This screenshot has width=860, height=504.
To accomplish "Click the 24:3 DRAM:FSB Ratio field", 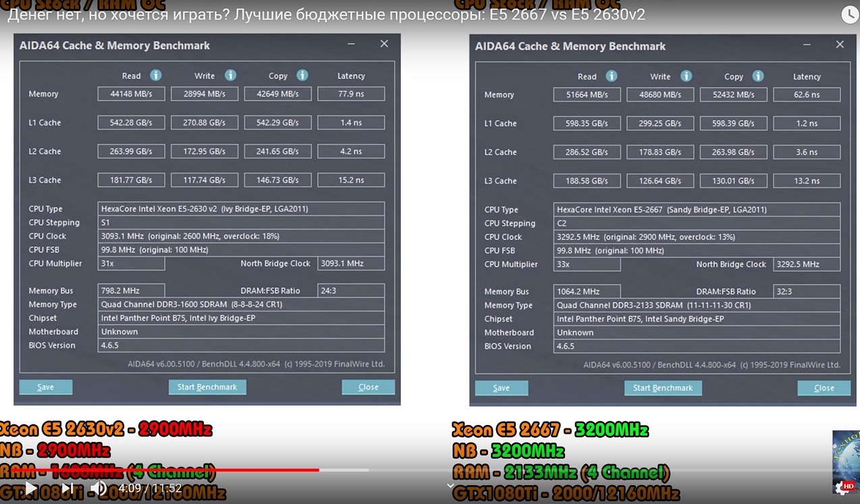I will click(x=351, y=290).
